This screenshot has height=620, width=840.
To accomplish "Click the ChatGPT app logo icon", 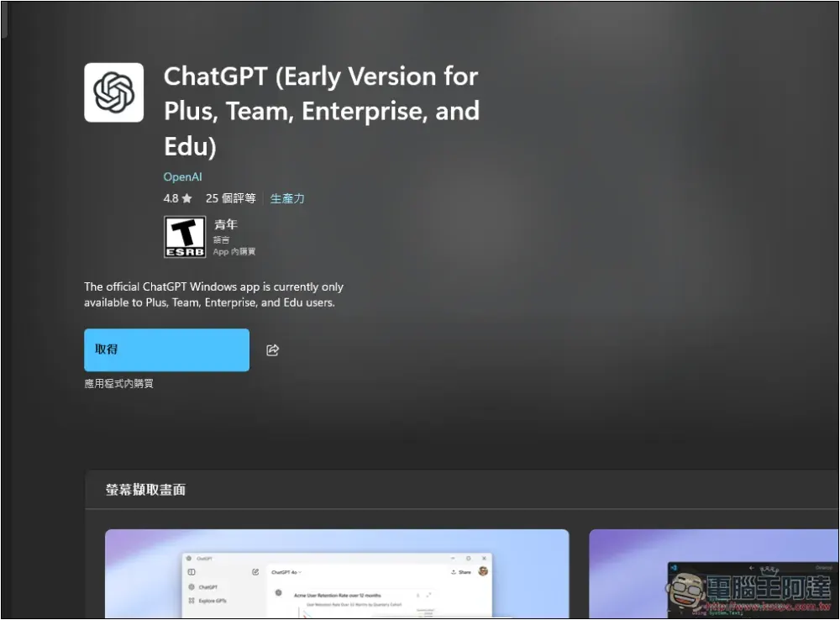I will pos(113,92).
